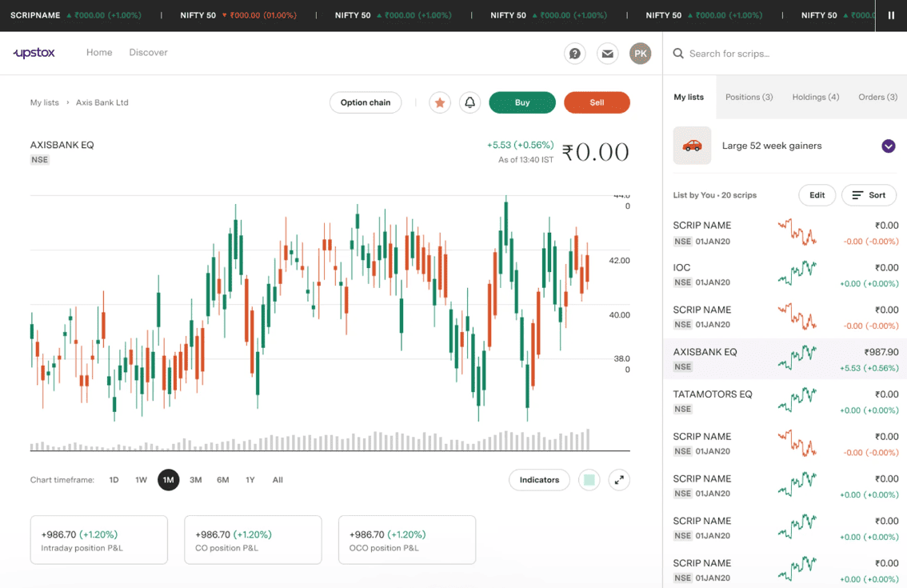Viewport: 907px width, 588px height.
Task: Toggle the price alert bell
Action: (x=469, y=102)
